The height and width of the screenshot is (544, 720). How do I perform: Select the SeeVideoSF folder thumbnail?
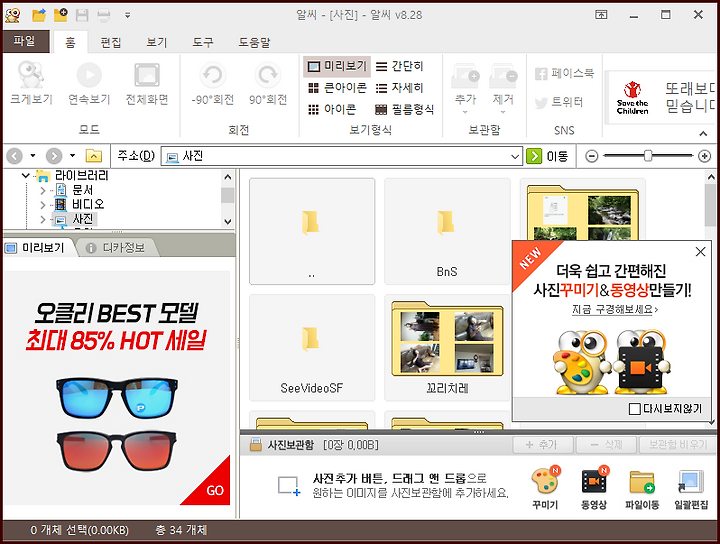[312, 348]
